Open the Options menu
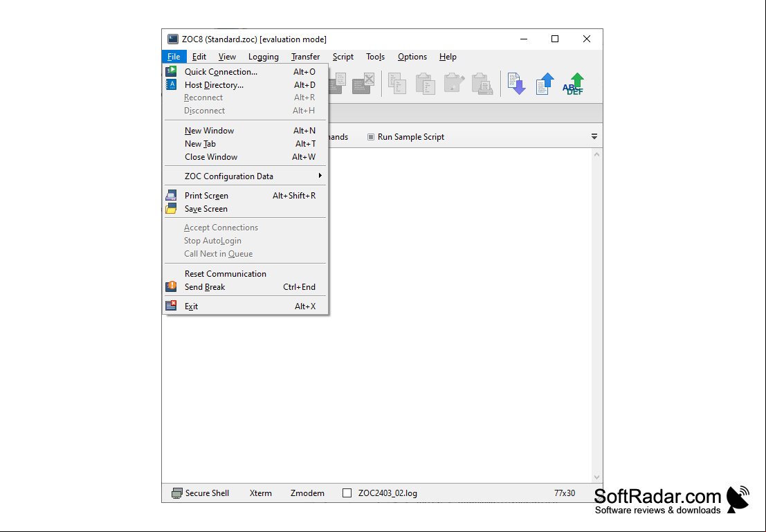Screen dimensions: 766x532 (x=412, y=57)
